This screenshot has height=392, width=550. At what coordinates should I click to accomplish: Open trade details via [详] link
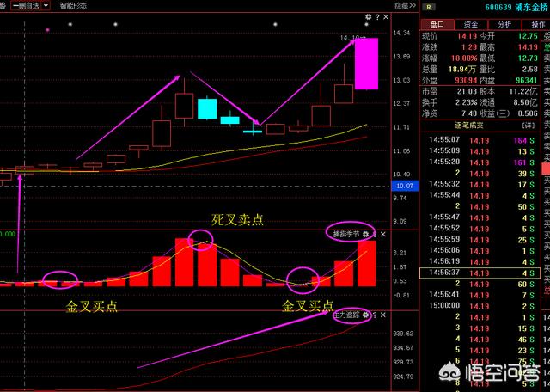(x=529, y=126)
